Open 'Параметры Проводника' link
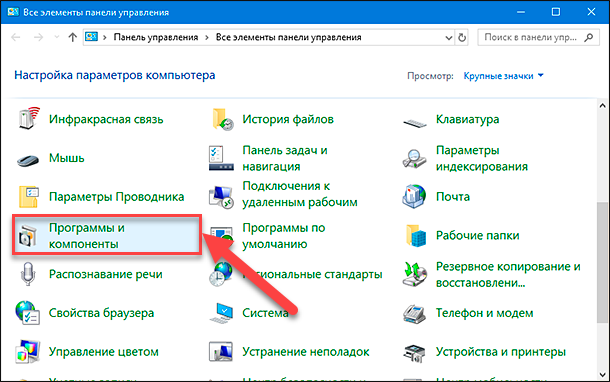This screenshot has height=382, width=610. point(116,197)
